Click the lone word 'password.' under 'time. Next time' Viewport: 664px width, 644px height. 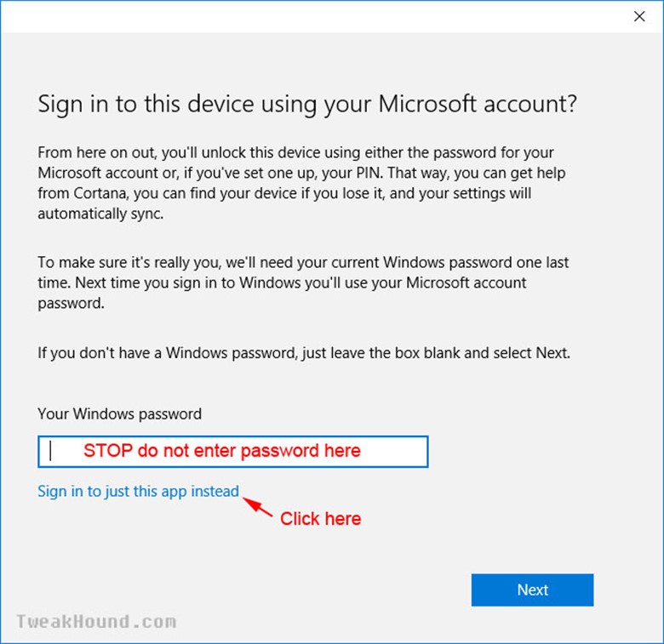tap(71, 304)
